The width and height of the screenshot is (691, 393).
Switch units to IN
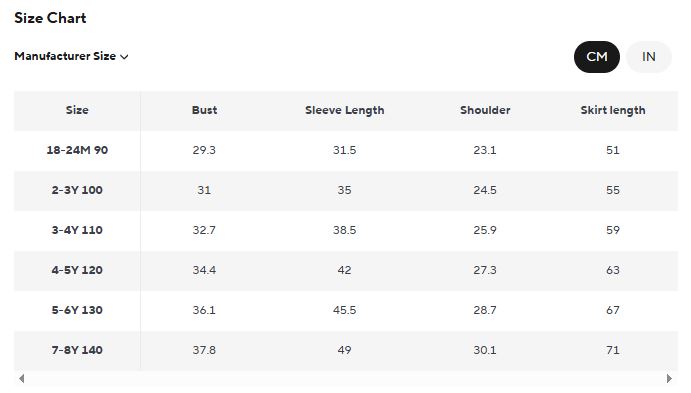(x=649, y=57)
